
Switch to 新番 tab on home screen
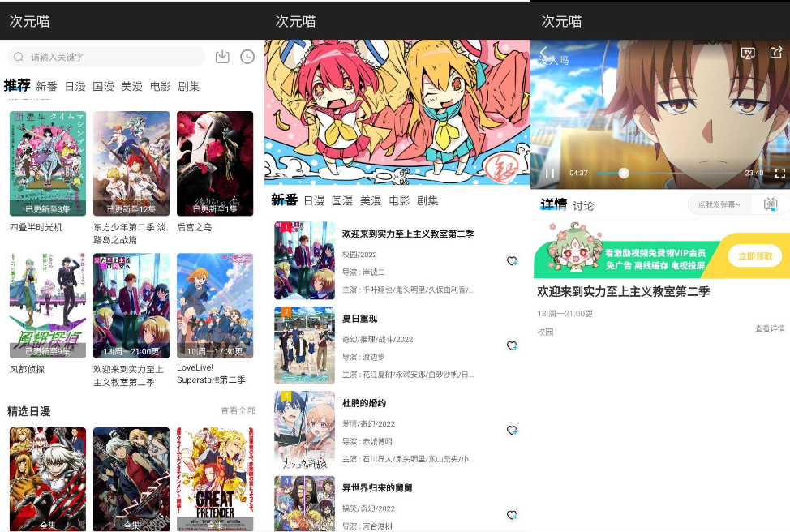point(46,87)
